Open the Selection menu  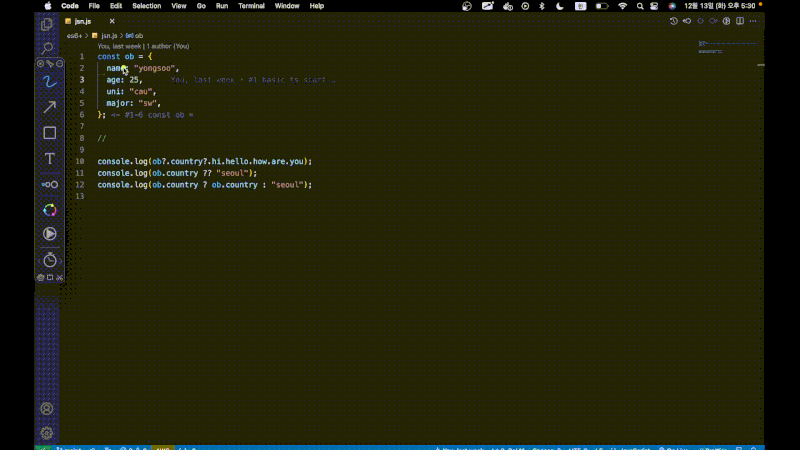coord(146,6)
